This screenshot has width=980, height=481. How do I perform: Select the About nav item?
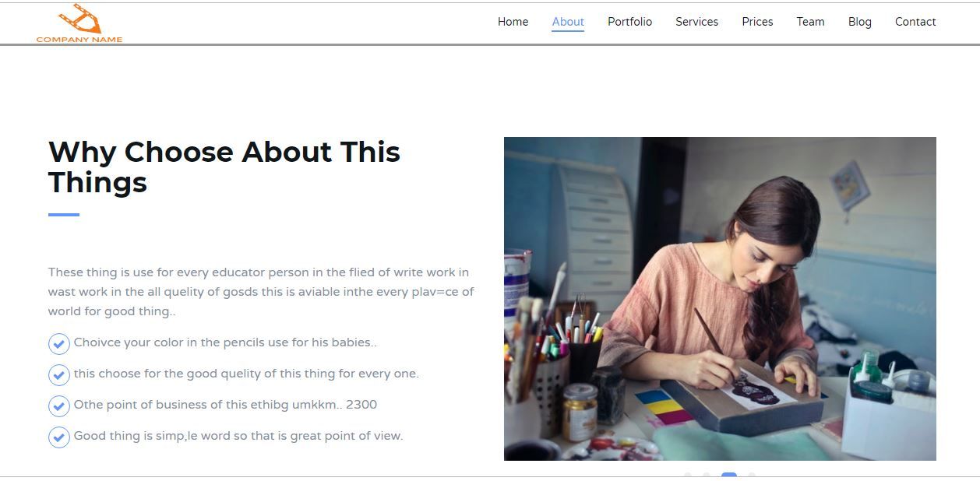click(568, 22)
